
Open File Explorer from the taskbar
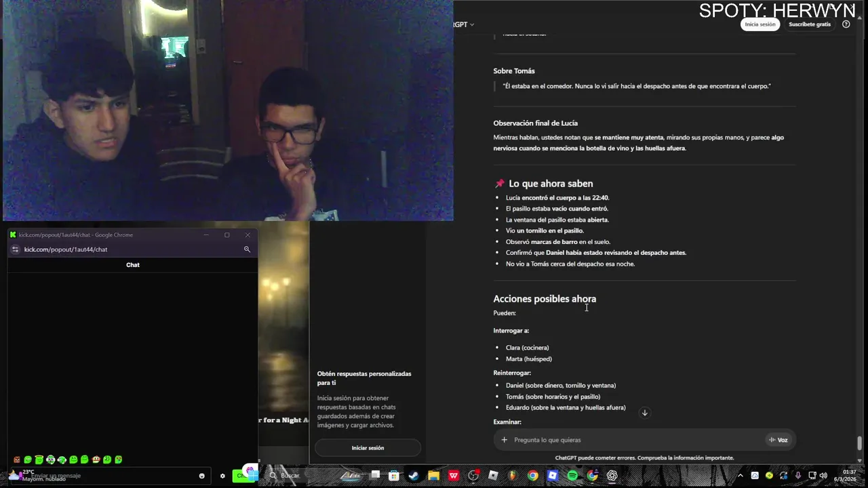pyautogui.click(x=434, y=476)
